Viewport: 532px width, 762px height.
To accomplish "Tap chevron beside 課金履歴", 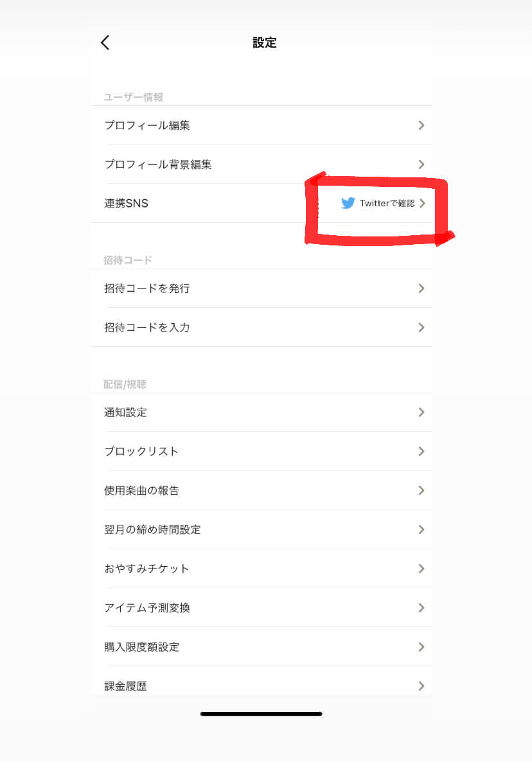I will pyautogui.click(x=421, y=686).
